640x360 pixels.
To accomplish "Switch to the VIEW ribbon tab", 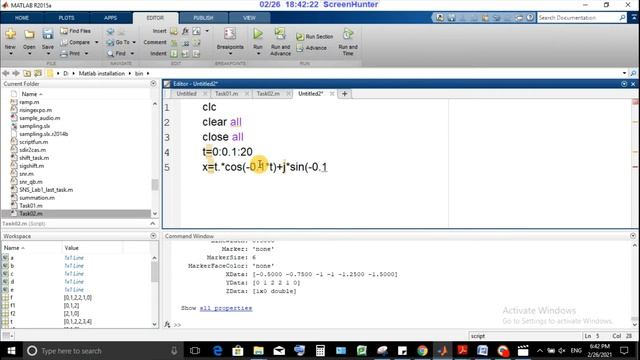I will point(249,18).
